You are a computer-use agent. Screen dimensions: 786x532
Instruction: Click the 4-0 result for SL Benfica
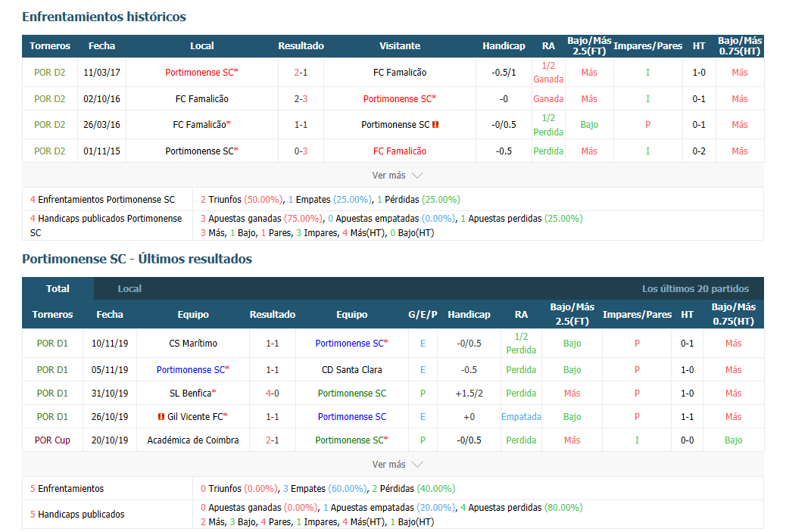click(x=272, y=394)
